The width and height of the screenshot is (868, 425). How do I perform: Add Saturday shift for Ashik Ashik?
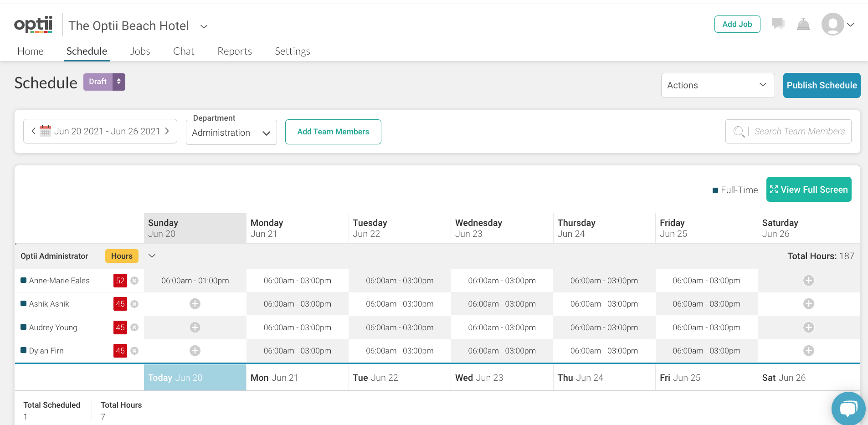point(809,304)
